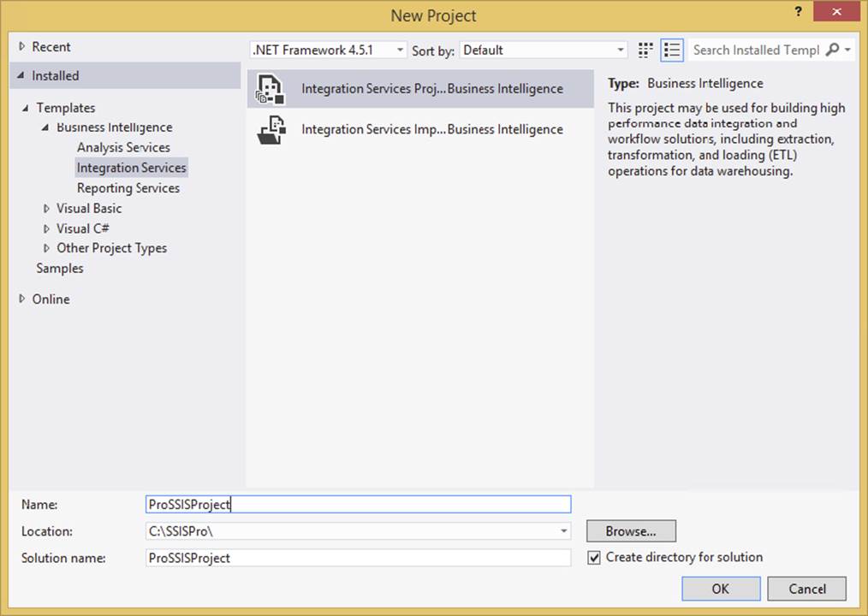The height and width of the screenshot is (616, 868).
Task: Open the help question mark
Action: point(798,11)
